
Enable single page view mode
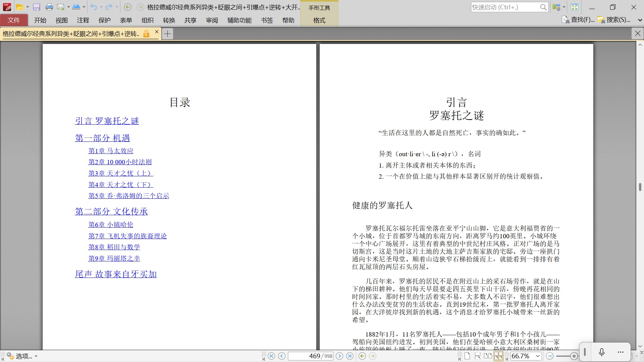click(467, 356)
